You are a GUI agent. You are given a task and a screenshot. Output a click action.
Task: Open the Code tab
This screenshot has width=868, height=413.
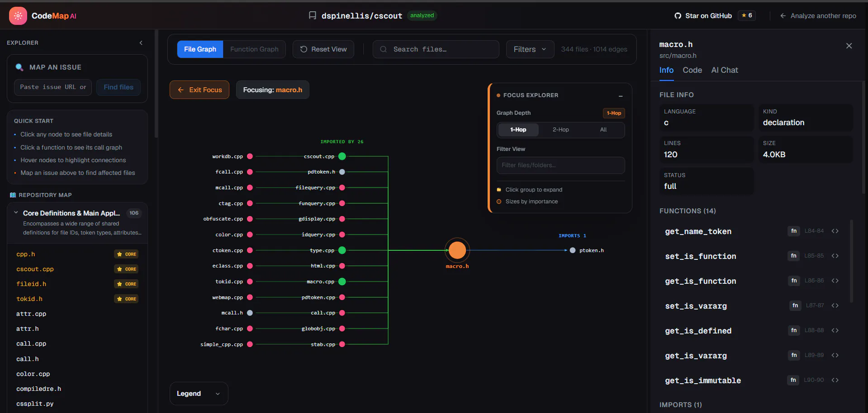click(x=692, y=70)
